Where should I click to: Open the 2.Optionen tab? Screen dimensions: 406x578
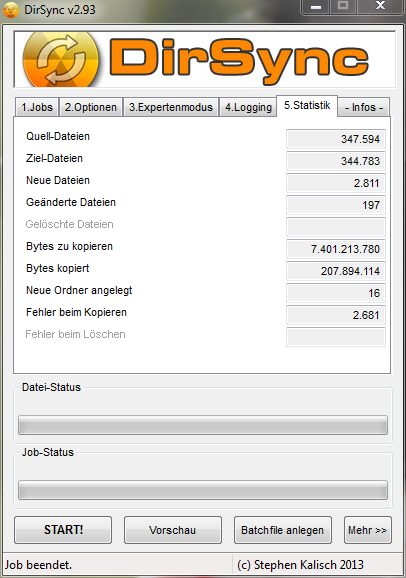91,107
